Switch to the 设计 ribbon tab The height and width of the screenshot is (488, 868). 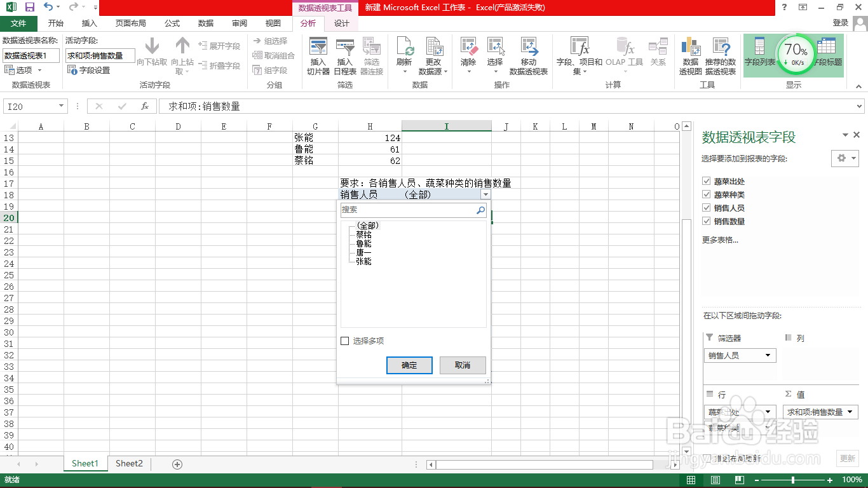coord(342,24)
